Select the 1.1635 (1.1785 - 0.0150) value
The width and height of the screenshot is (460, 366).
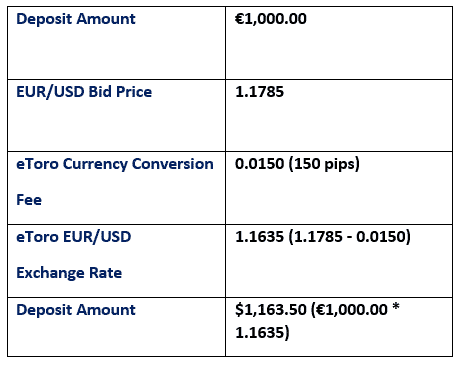coord(323,237)
